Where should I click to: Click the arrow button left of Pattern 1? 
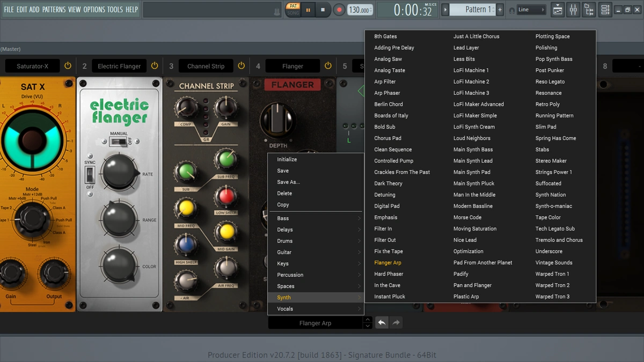click(445, 10)
